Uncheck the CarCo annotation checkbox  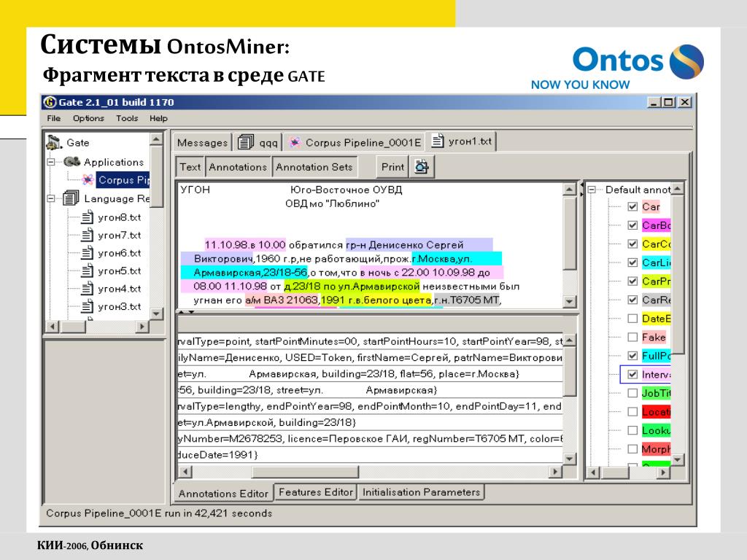coord(632,244)
